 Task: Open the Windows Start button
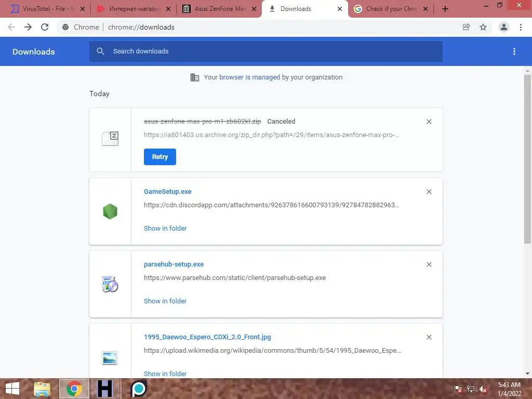coord(12,389)
